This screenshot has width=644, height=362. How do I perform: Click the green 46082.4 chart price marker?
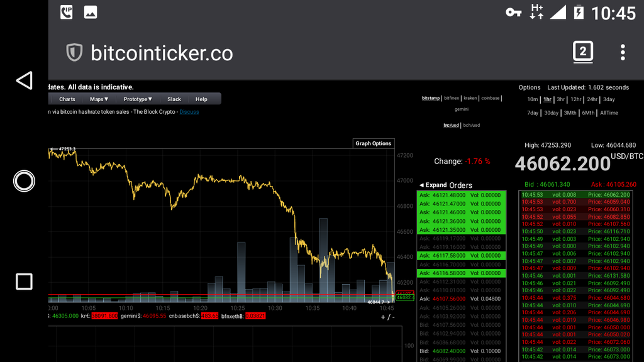404,297
